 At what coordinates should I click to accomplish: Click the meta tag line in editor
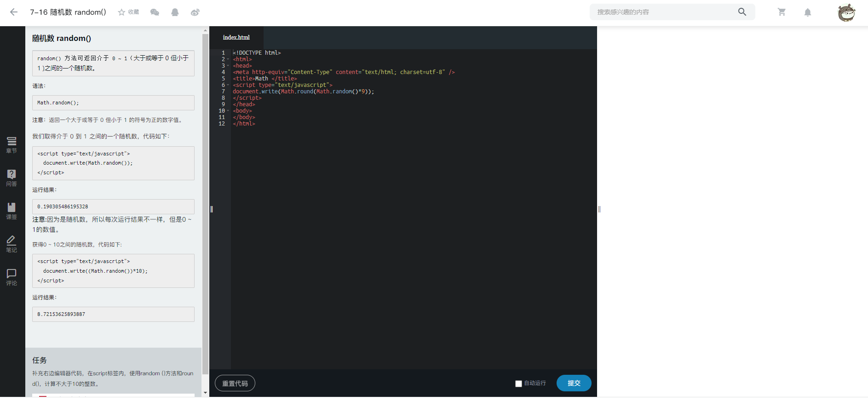click(x=344, y=72)
